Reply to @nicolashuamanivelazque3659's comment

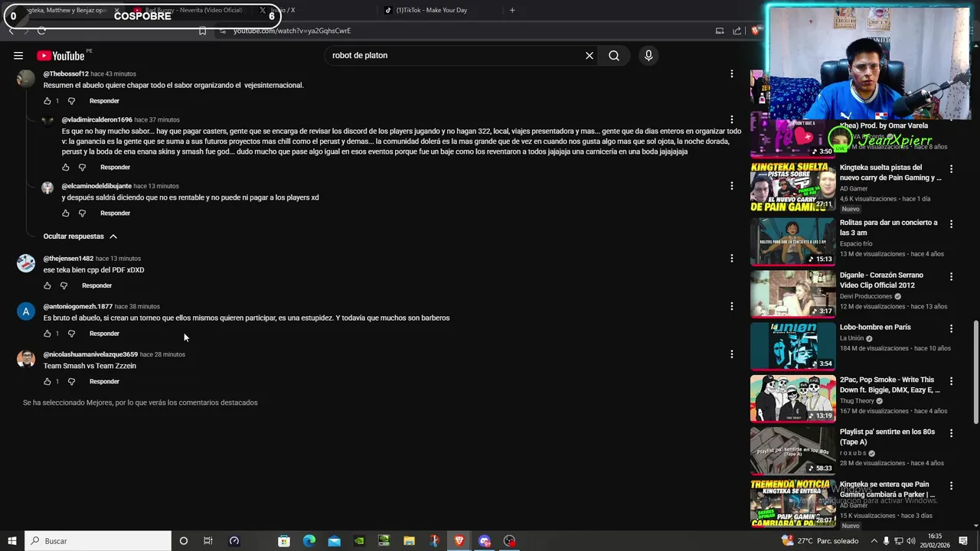[104, 381]
